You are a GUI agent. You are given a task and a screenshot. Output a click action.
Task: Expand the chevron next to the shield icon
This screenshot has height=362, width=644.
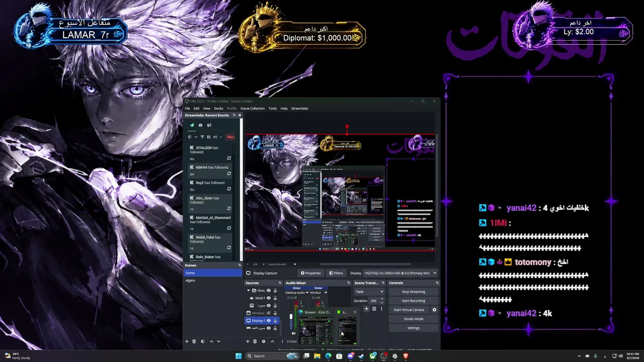(195, 137)
